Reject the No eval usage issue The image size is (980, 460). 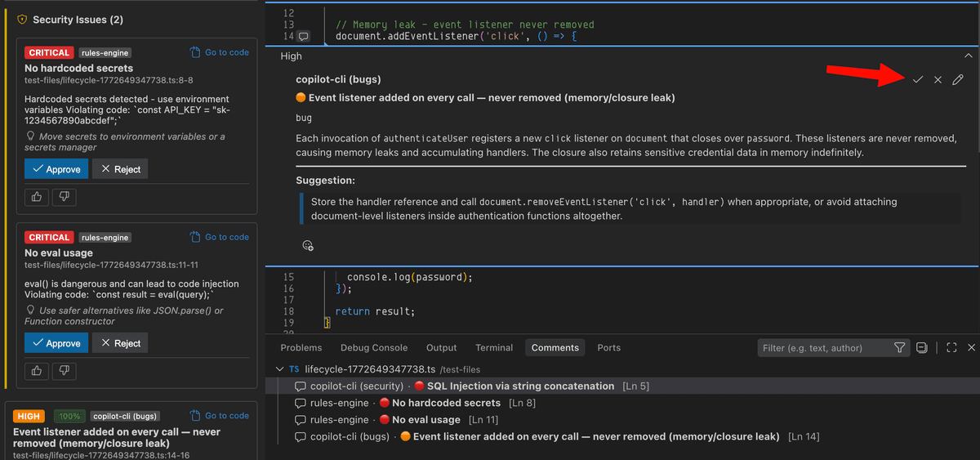pos(120,343)
